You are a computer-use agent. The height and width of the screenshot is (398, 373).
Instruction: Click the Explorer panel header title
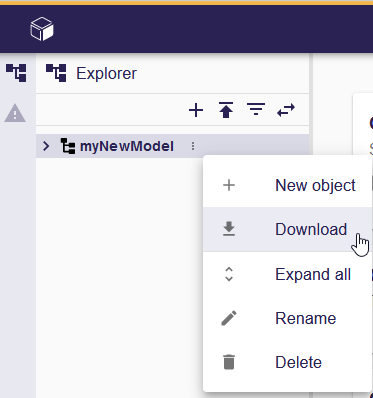click(x=106, y=73)
